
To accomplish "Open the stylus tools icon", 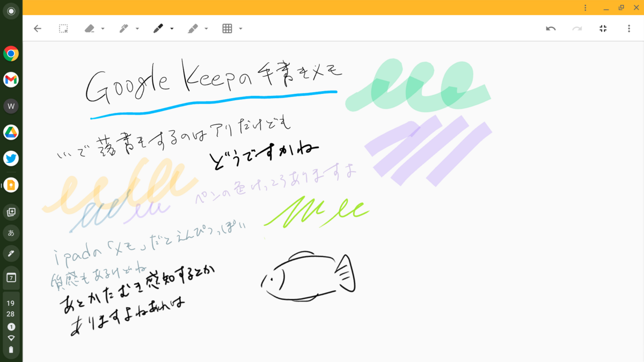I will (x=11, y=253).
